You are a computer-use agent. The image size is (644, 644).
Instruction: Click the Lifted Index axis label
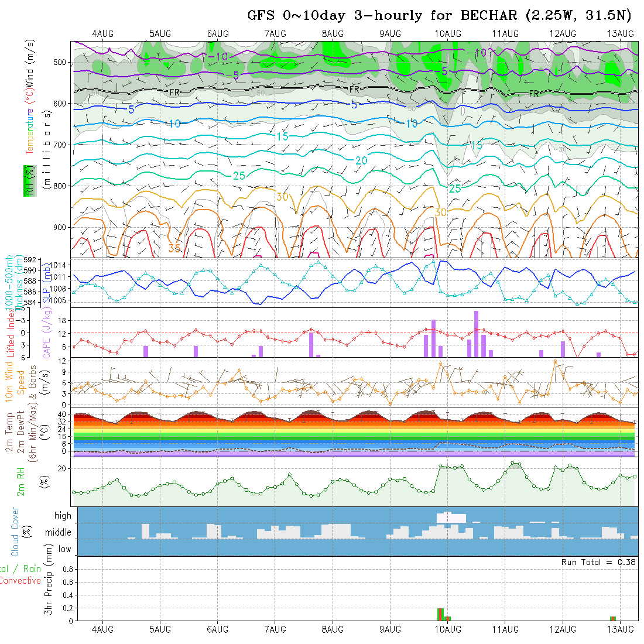pyautogui.click(x=11, y=334)
